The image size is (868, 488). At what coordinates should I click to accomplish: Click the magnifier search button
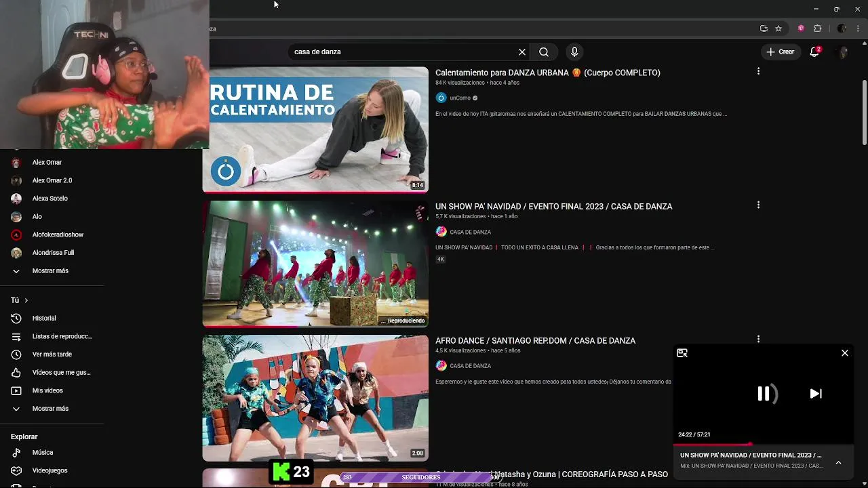point(544,52)
